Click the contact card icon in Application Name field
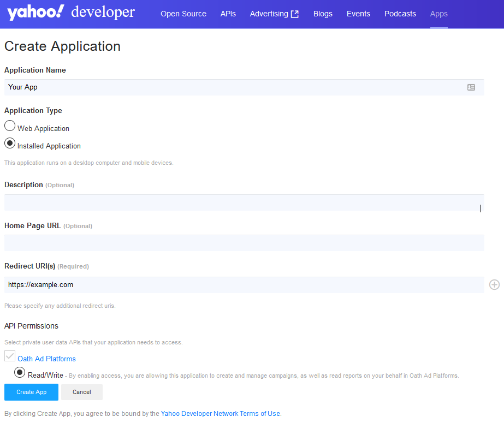The image size is (504, 429). click(x=471, y=87)
